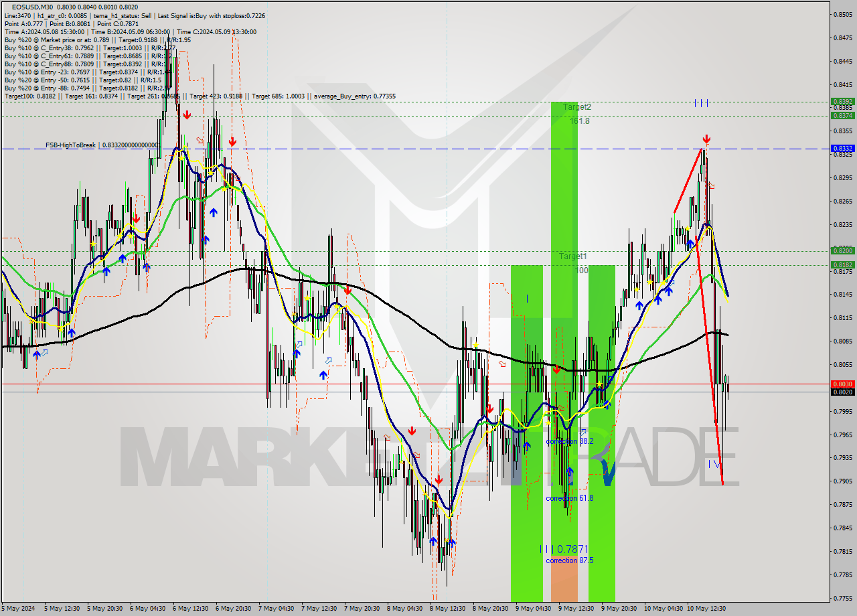Click the 'V' wave label near 0.7935

click(717, 464)
